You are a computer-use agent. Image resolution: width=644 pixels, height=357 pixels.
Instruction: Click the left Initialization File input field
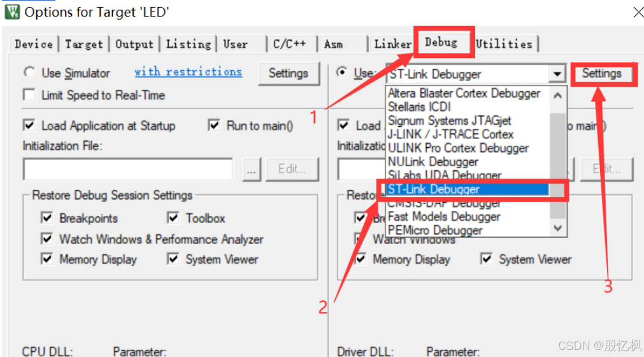(x=128, y=169)
